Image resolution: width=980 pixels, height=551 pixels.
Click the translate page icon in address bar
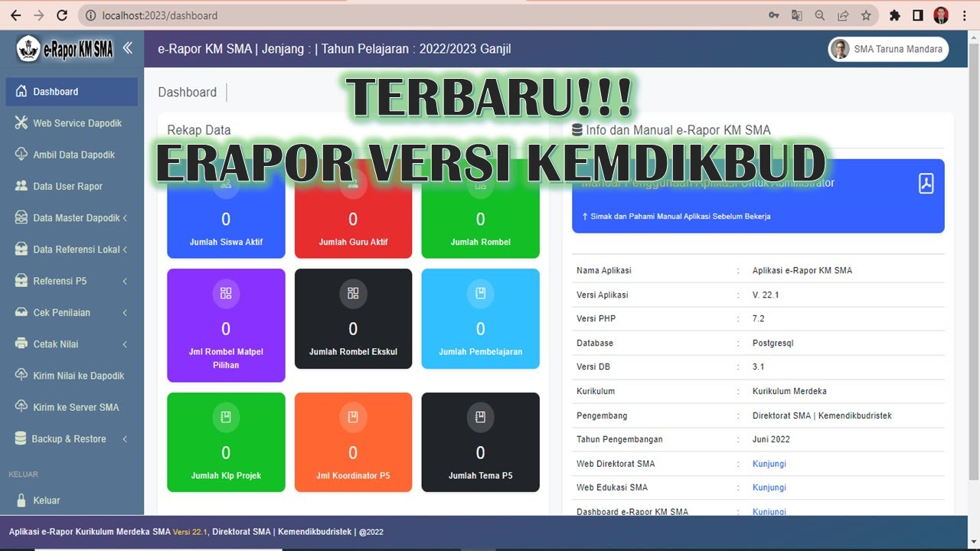click(x=797, y=15)
